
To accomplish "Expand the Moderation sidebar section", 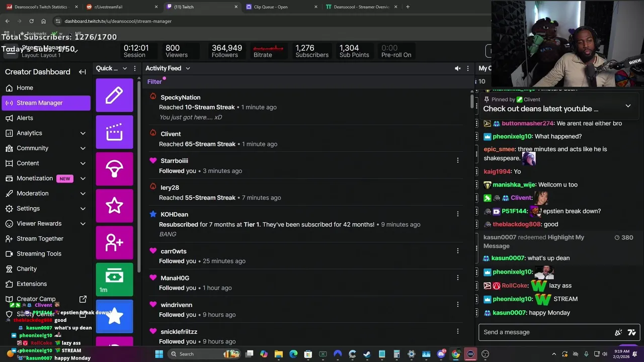I will click(x=83, y=194).
